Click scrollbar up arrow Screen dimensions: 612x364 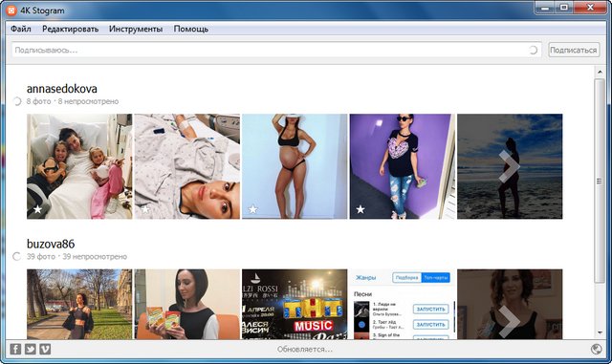point(600,72)
